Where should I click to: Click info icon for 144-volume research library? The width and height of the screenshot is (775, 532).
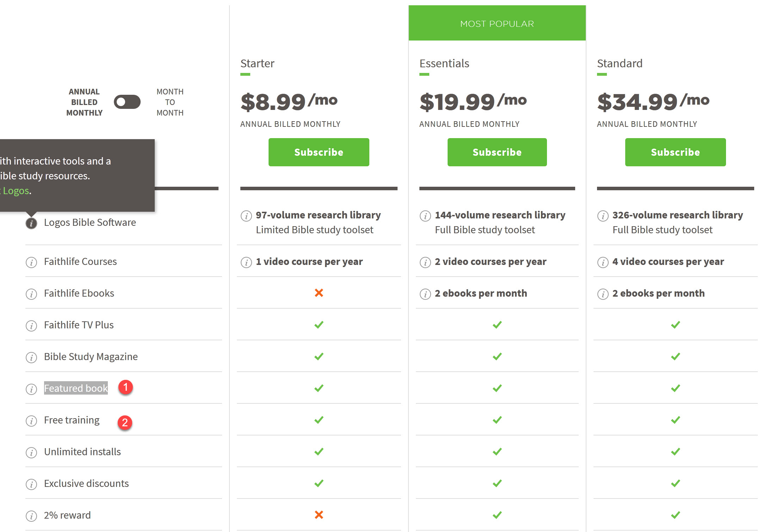tap(425, 216)
